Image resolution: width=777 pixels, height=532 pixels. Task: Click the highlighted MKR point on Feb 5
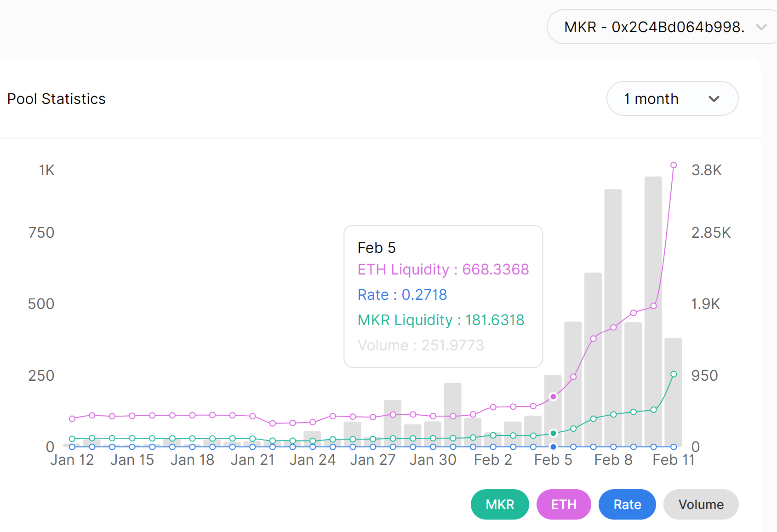(x=554, y=433)
